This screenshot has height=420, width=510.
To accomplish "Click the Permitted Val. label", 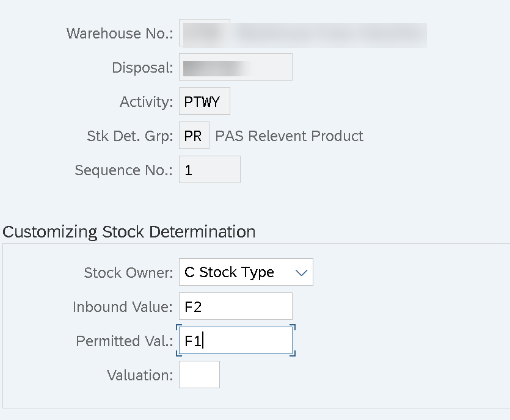I will click(x=125, y=341).
